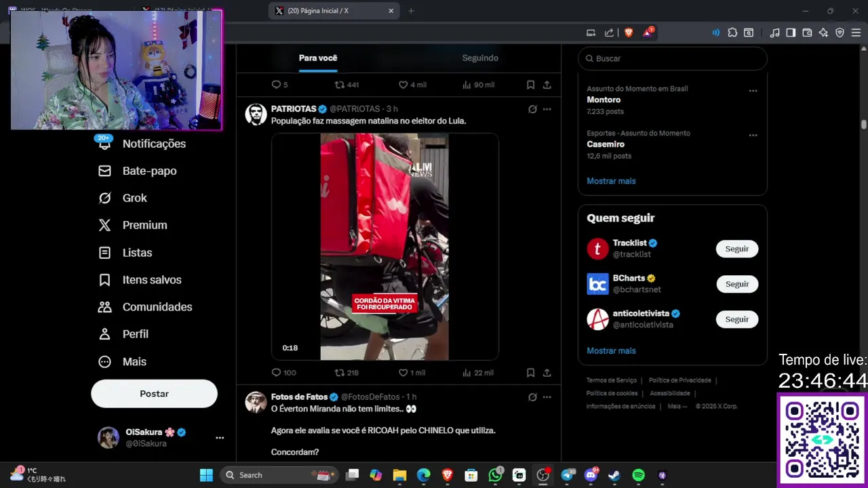The width and height of the screenshot is (868, 488).
Task: Follow anticoletivista account
Action: pos(737,319)
